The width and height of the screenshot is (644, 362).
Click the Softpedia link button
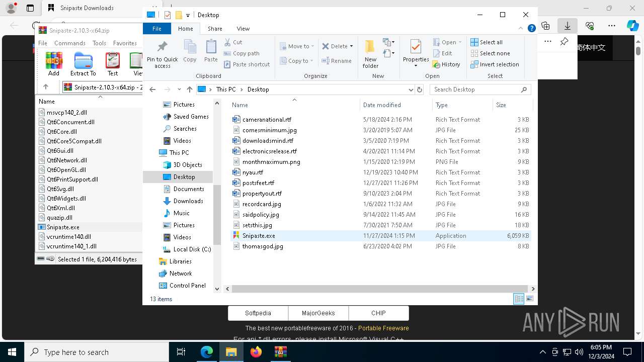(258, 313)
